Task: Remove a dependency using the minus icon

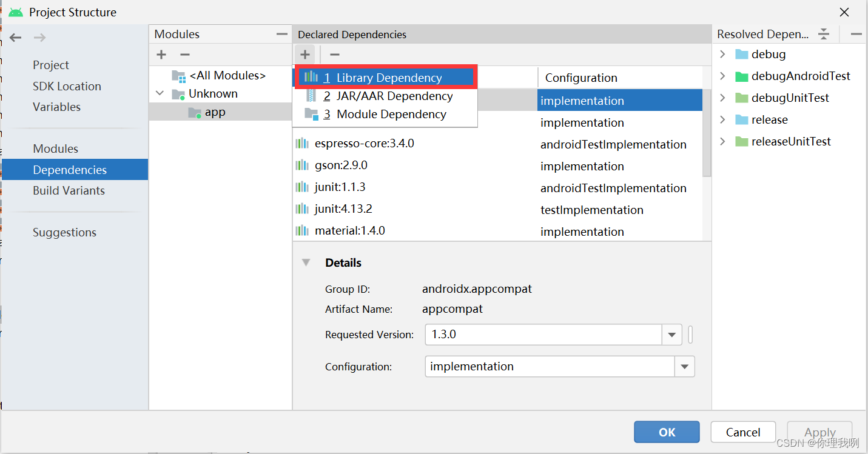Action: coord(334,55)
